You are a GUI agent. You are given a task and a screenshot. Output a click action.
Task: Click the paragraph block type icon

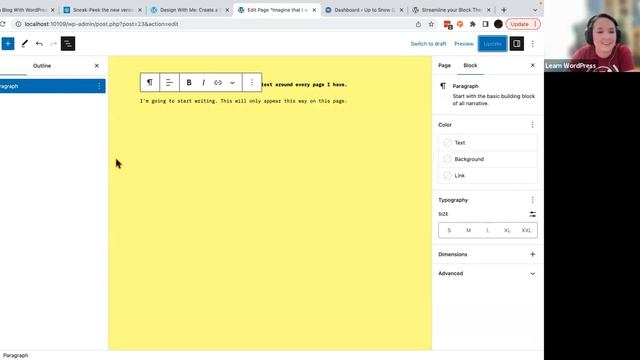point(150,82)
